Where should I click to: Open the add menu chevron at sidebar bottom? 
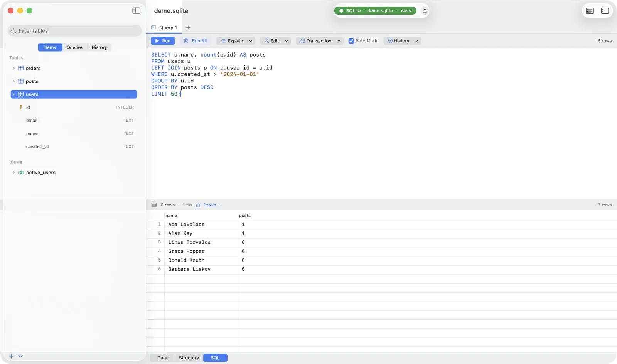click(20, 356)
